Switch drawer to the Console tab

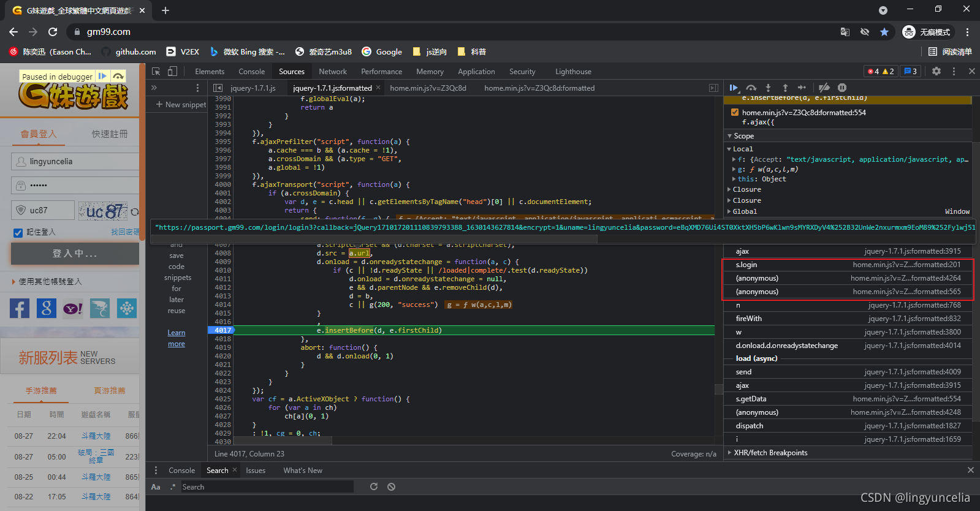pyautogui.click(x=182, y=470)
